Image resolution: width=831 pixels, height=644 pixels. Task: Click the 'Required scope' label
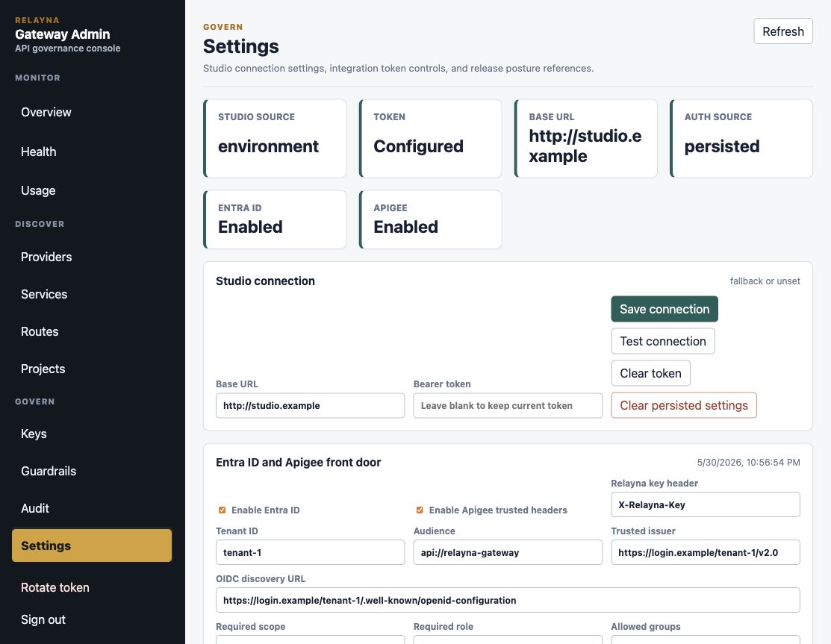(x=251, y=627)
